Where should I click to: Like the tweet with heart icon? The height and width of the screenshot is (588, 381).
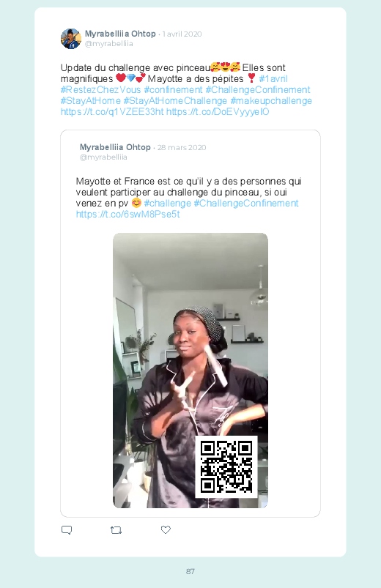point(166,529)
